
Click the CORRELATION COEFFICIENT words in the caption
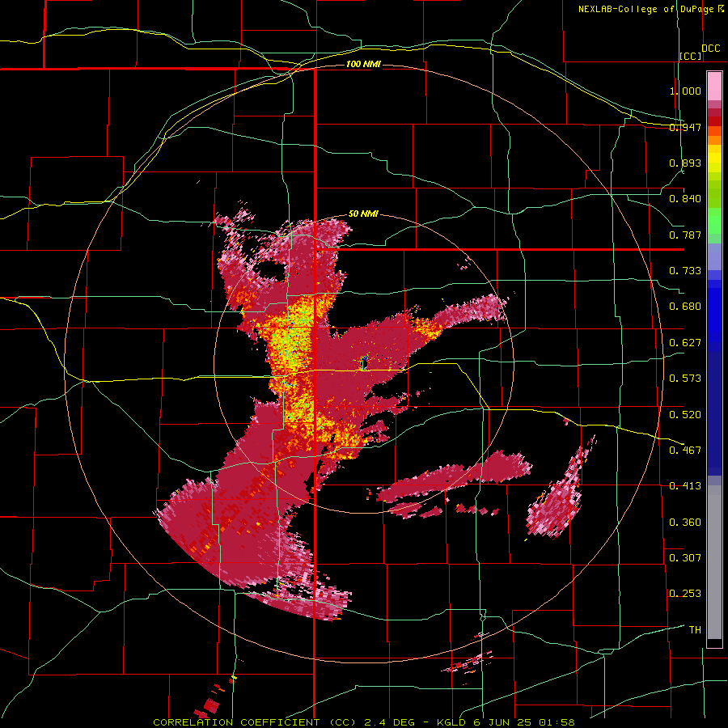coord(236,722)
